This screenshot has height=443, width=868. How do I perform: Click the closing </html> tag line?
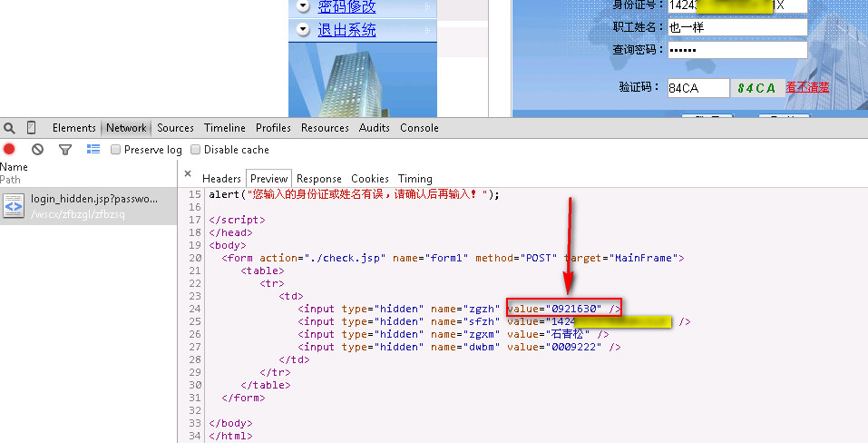pyautogui.click(x=230, y=437)
